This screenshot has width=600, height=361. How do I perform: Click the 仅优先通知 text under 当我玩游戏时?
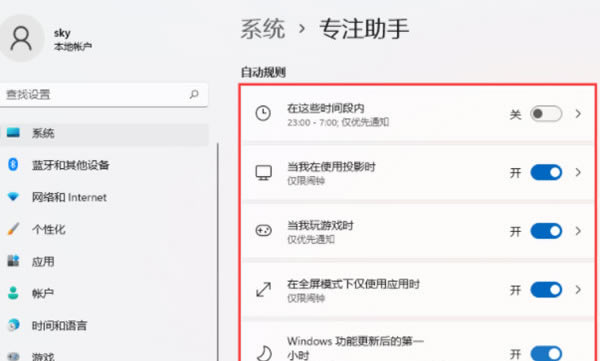(311, 239)
